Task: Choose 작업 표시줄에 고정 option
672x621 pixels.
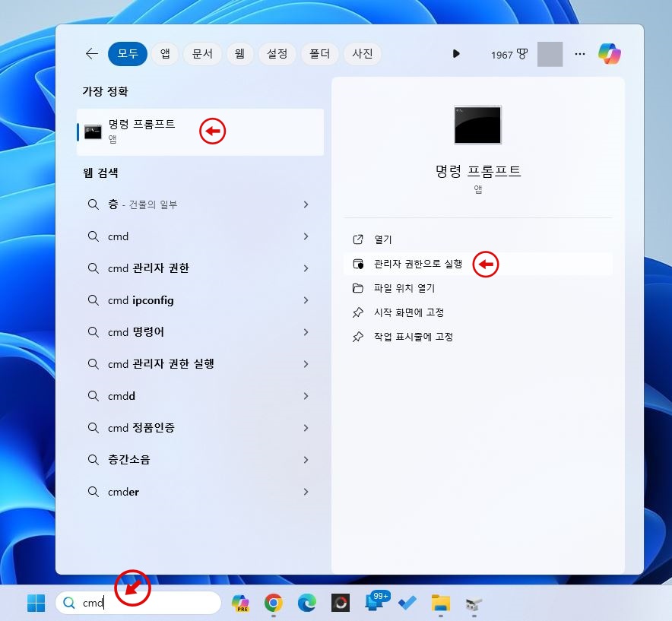Action: 478,337
